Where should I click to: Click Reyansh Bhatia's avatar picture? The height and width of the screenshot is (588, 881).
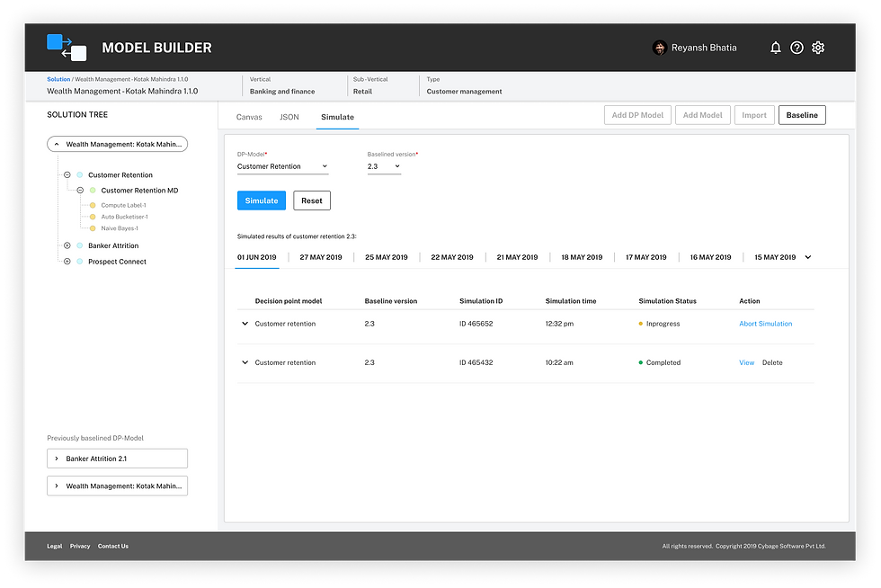pyautogui.click(x=660, y=48)
